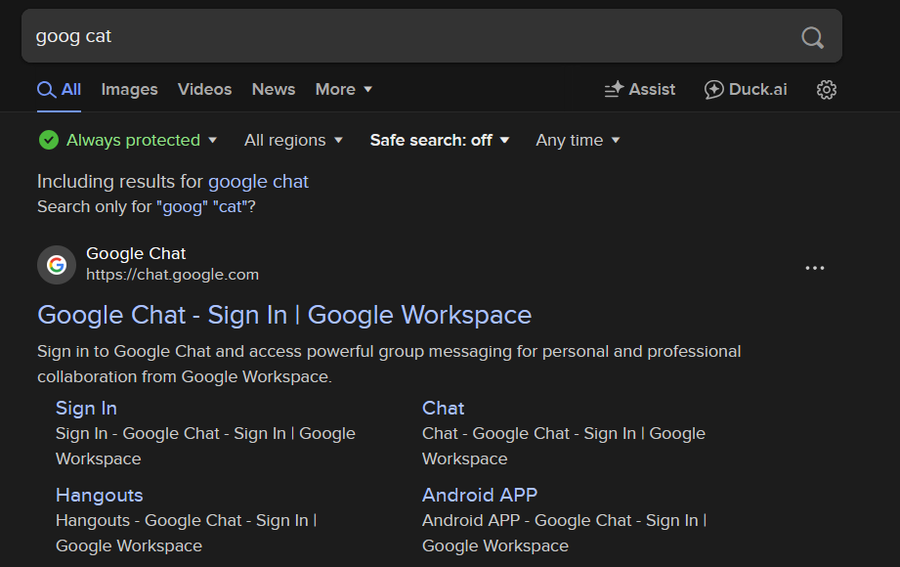This screenshot has height=567, width=900.
Task: Open settings gear icon
Action: click(x=827, y=90)
